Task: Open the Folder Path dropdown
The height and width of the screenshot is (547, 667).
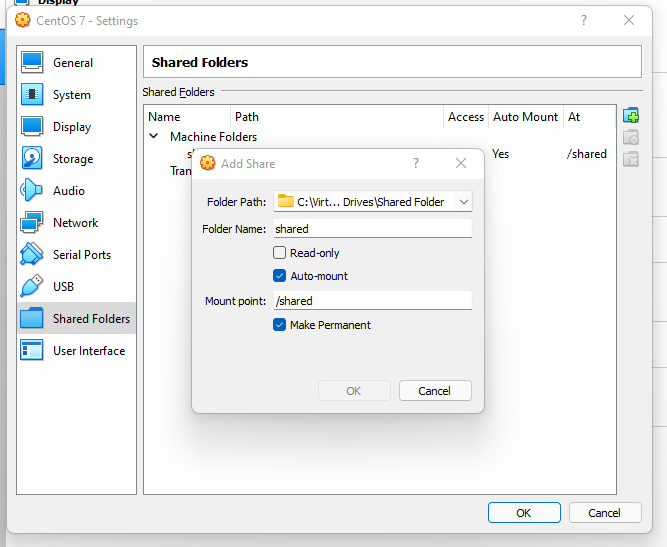Action: (x=463, y=202)
